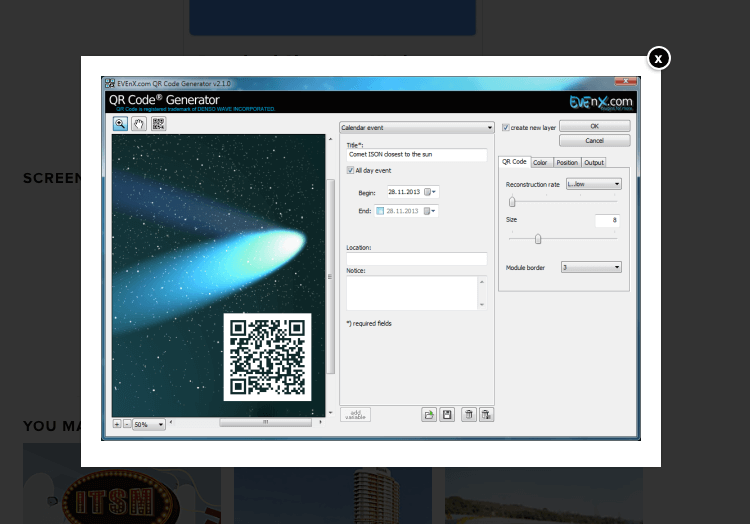The height and width of the screenshot is (524, 750).
Task: Close the lightbox with the X button
Action: click(659, 58)
